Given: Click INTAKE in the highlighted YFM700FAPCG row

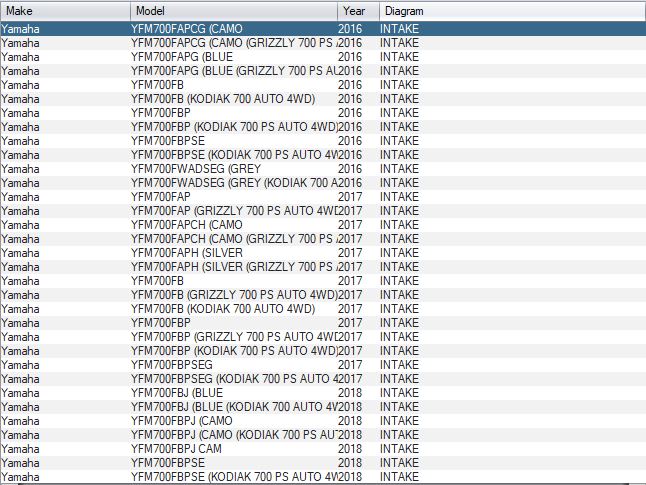Looking at the screenshot, I should [x=399, y=29].
